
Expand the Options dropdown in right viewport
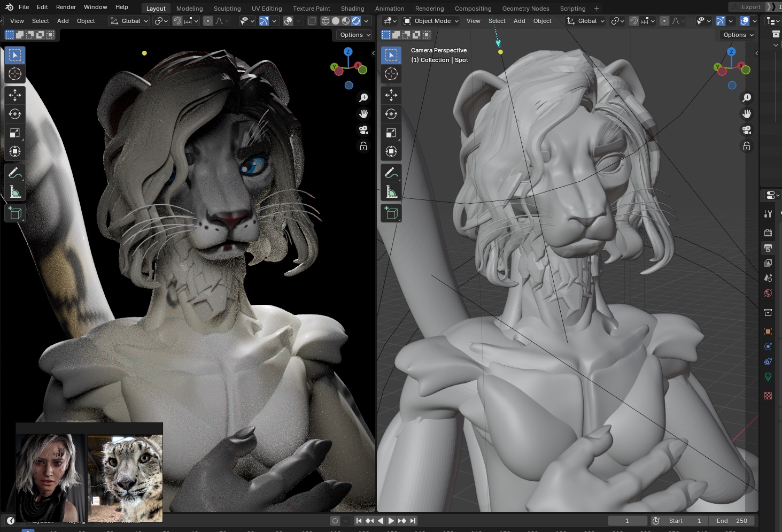tap(738, 35)
